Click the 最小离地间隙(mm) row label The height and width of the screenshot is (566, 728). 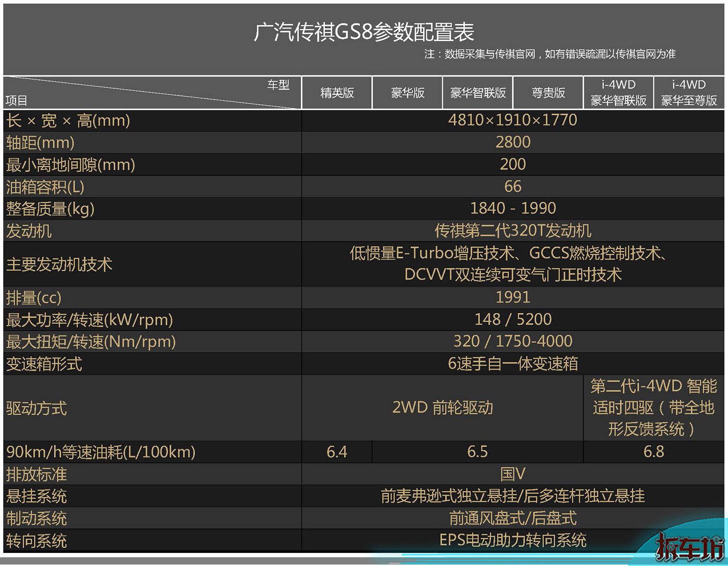click(x=70, y=165)
